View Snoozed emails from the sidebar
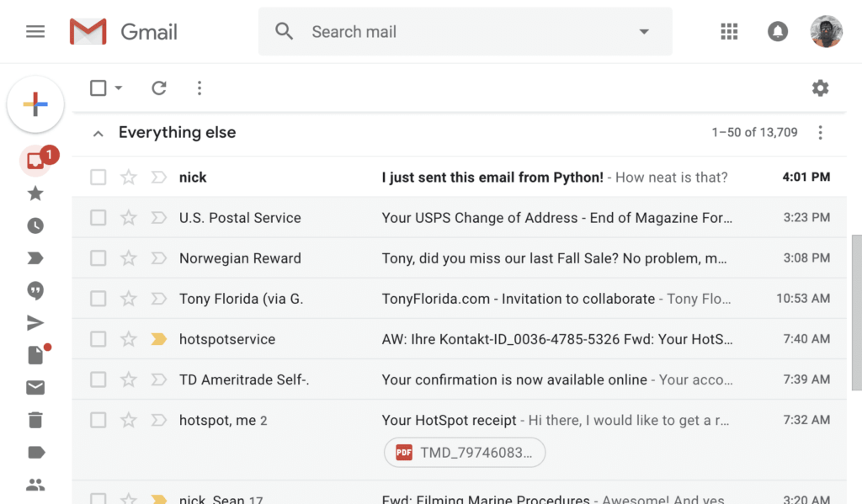The width and height of the screenshot is (862, 504). [x=35, y=225]
